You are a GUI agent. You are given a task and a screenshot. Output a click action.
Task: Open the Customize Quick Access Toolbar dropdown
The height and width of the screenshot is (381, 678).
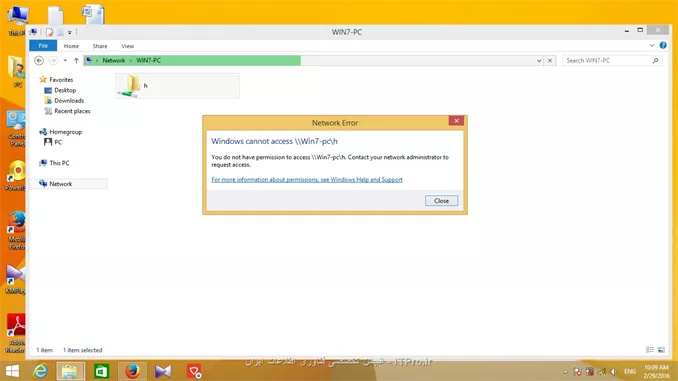70,32
